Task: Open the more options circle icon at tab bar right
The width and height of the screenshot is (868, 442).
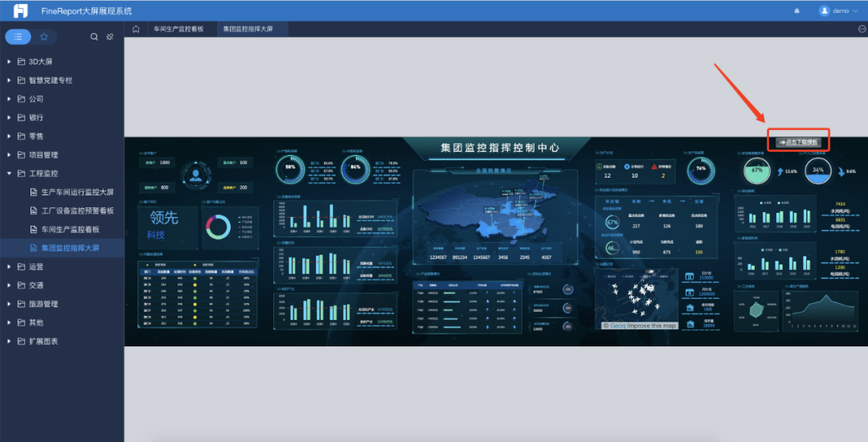Action: (862, 29)
